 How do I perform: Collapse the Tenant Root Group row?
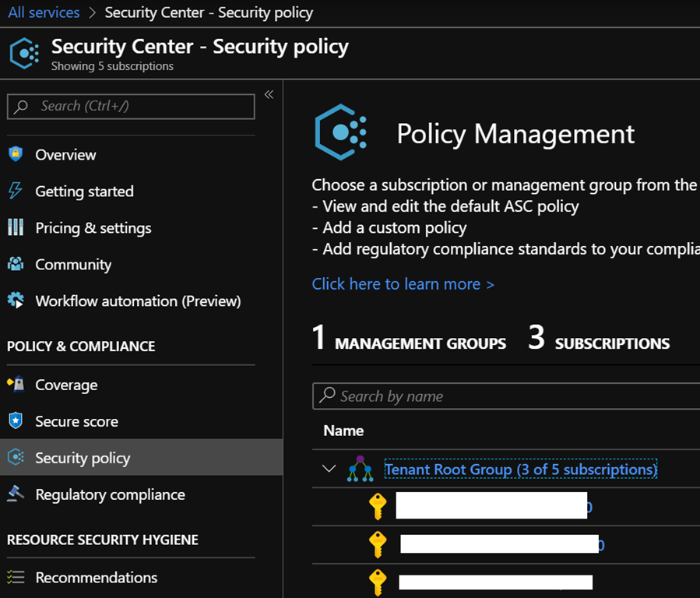pos(329,470)
